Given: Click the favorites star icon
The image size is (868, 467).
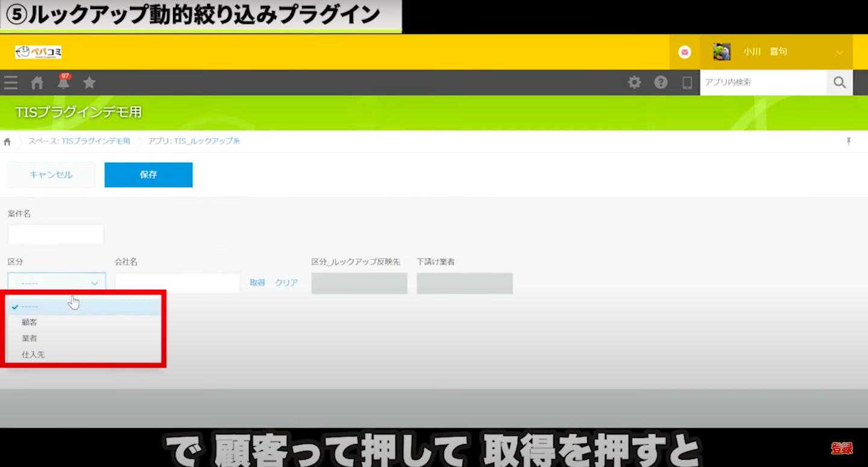Looking at the screenshot, I should pos(89,82).
